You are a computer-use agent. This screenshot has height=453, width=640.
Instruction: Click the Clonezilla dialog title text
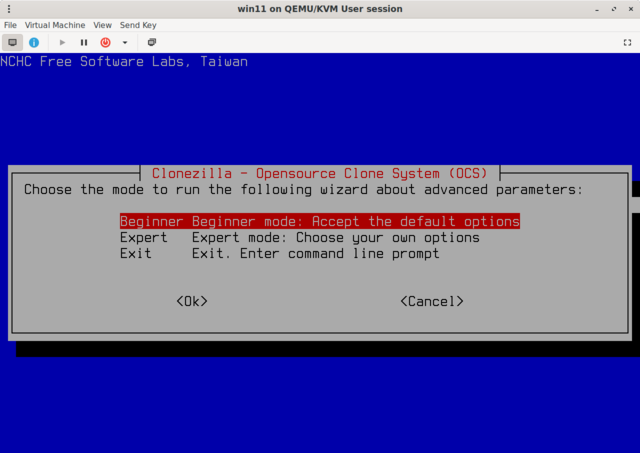(x=319, y=172)
